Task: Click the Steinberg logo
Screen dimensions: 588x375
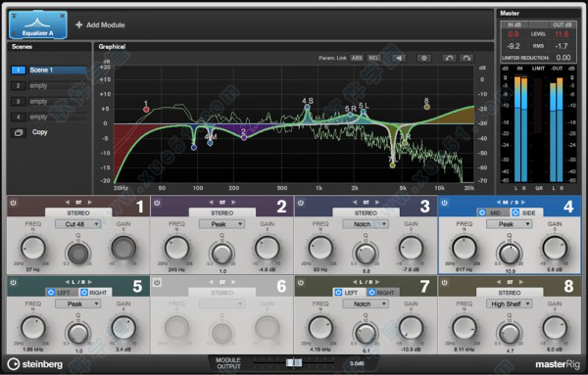Action: [35, 364]
